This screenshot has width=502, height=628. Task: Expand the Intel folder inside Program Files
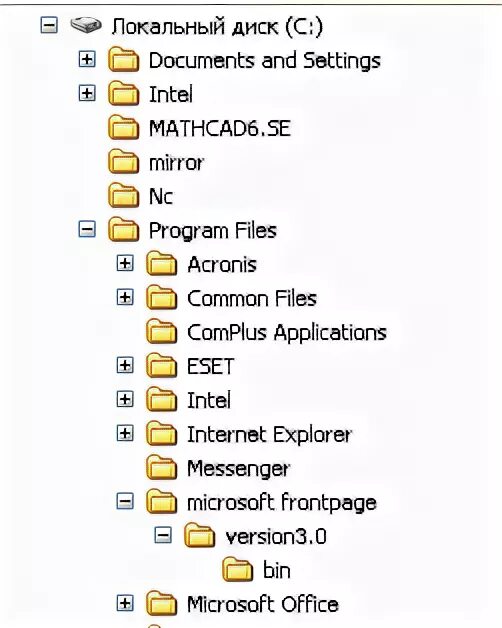tap(125, 399)
